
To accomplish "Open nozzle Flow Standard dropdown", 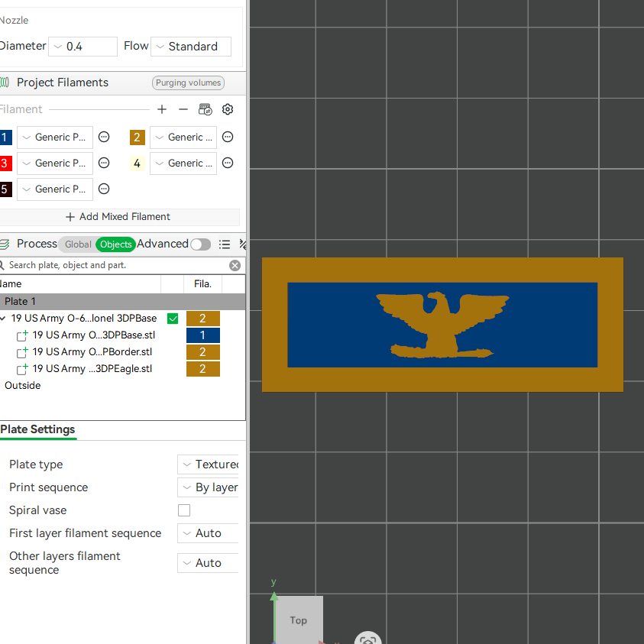I will click(191, 47).
